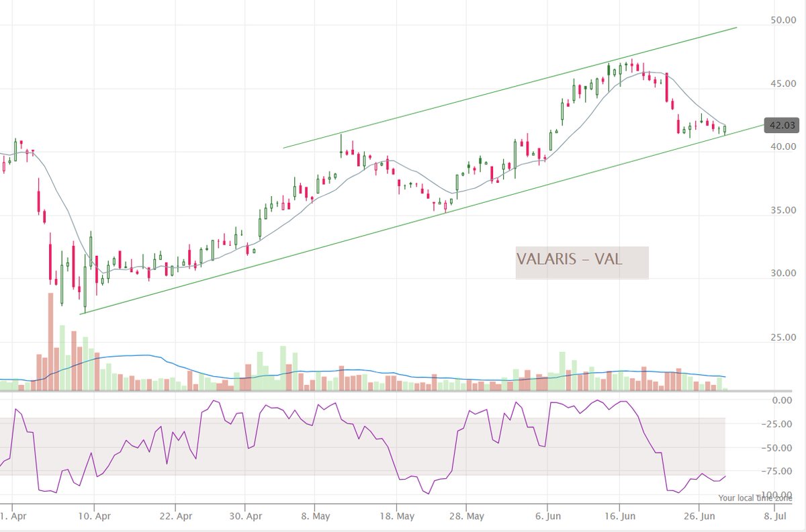Click the Your local time zone note

755,498
